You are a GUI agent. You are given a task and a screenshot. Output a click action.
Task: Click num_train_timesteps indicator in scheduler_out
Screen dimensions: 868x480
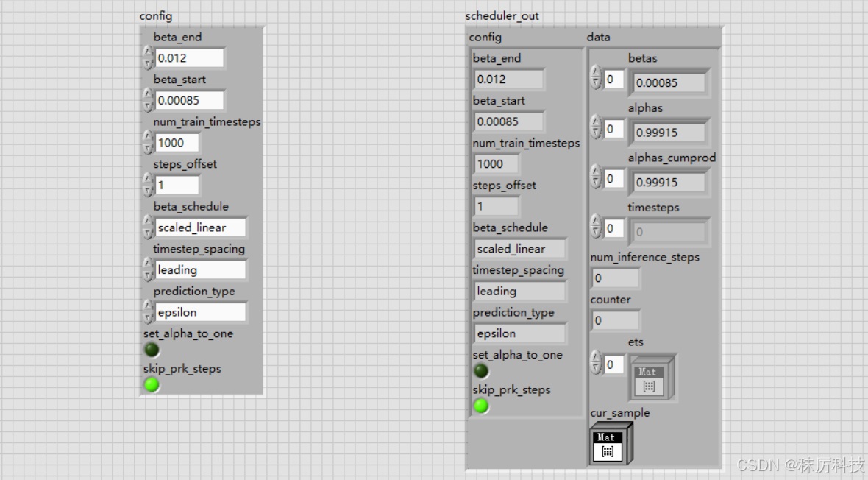(497, 163)
